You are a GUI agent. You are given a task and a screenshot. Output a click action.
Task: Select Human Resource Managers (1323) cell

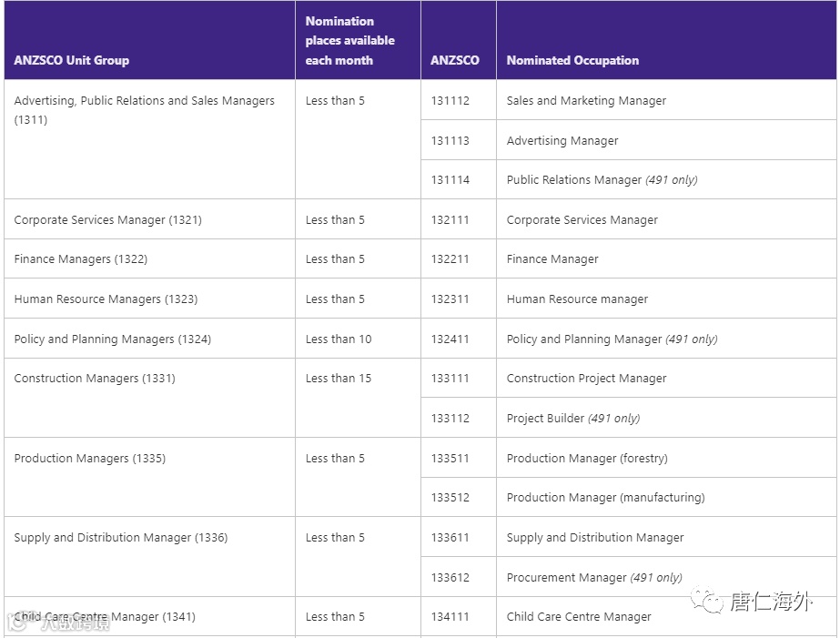tap(106, 299)
